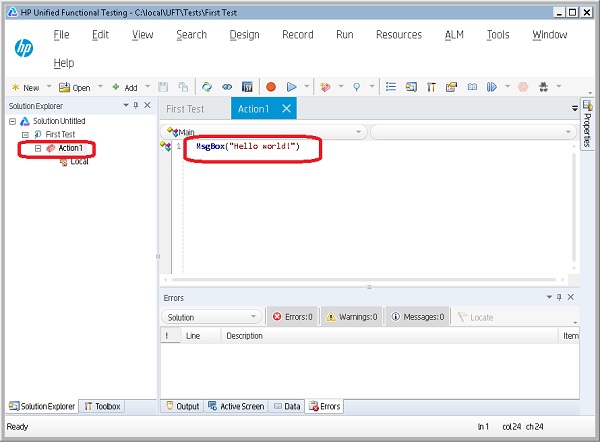Pin the Solution Explorer pane

136,105
